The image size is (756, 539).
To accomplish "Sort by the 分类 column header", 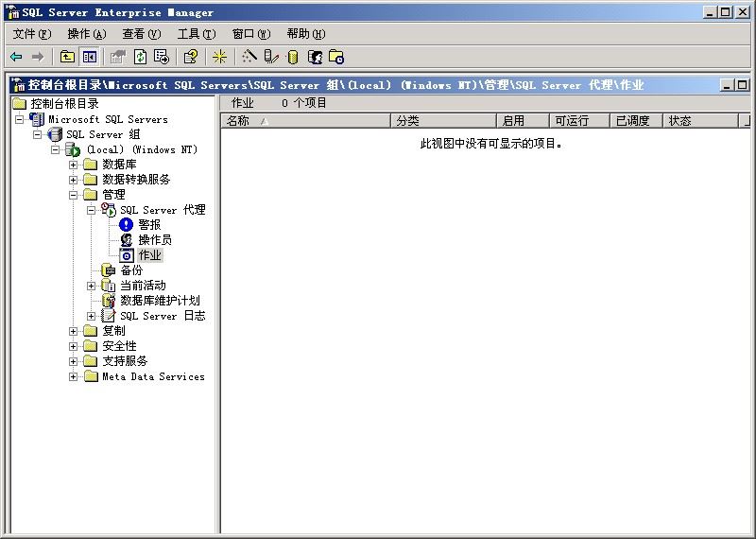I will pos(443,121).
